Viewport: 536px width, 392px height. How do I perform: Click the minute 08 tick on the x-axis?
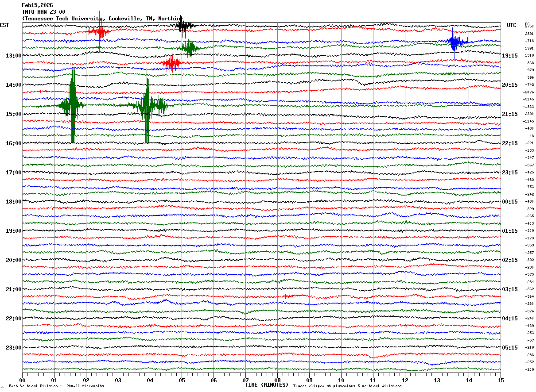(x=277, y=380)
